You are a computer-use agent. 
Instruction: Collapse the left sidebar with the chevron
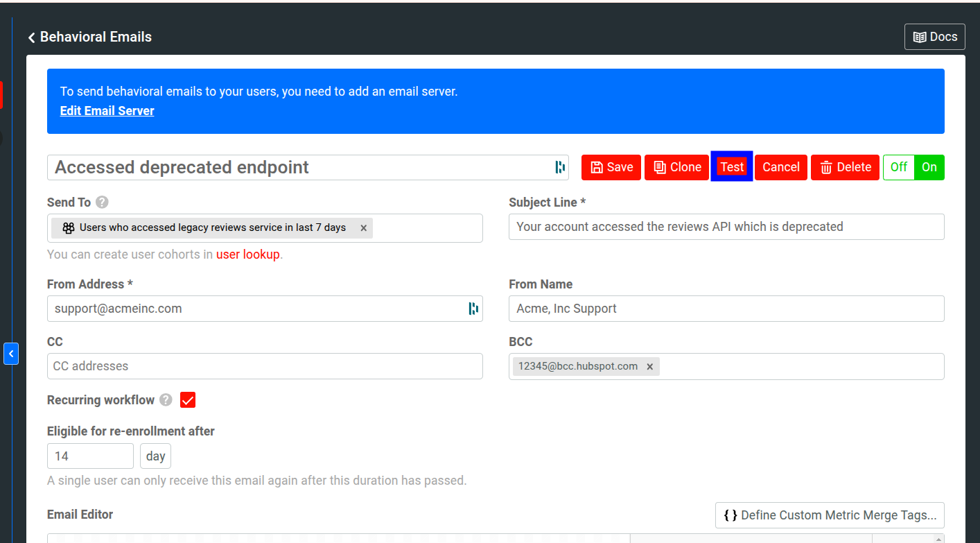pyautogui.click(x=11, y=354)
